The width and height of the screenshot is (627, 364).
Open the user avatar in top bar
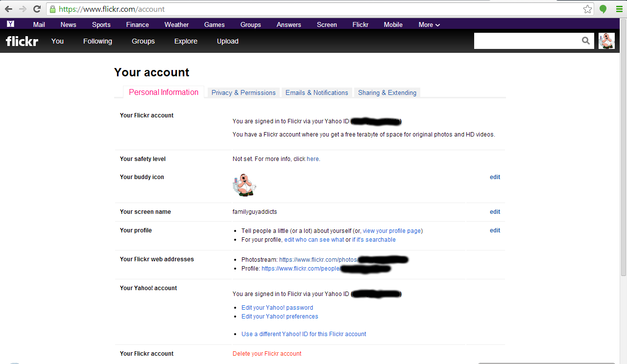pyautogui.click(x=606, y=41)
